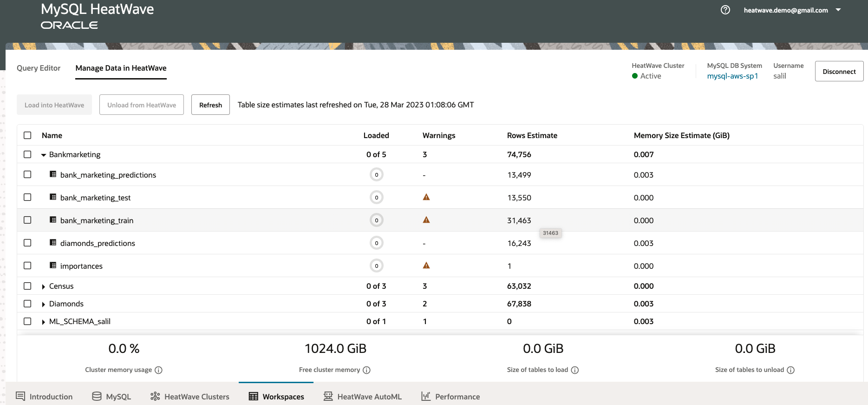The image size is (868, 405).
Task: Click the table icon beside bank_marketing_train
Action: 53,220
